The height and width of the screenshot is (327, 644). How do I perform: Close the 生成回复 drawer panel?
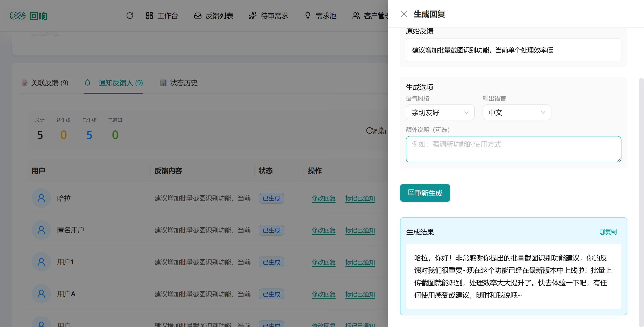tap(404, 14)
